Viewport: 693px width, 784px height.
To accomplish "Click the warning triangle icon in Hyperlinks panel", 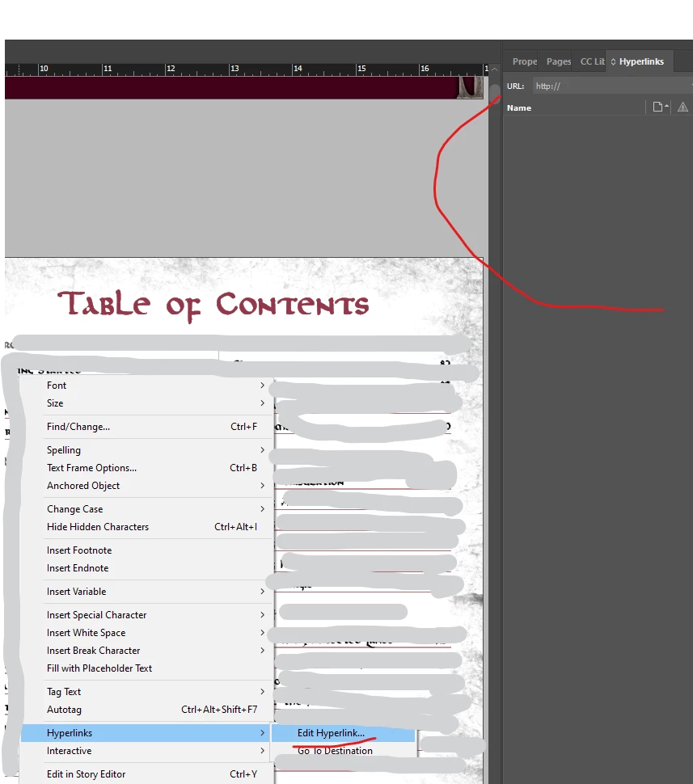I will 682,107.
